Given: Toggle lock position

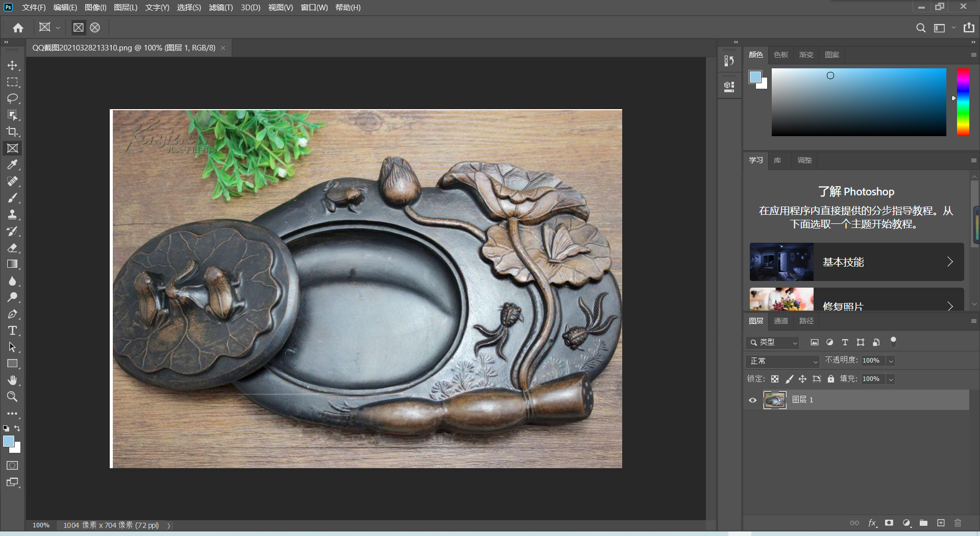Looking at the screenshot, I should [x=802, y=379].
